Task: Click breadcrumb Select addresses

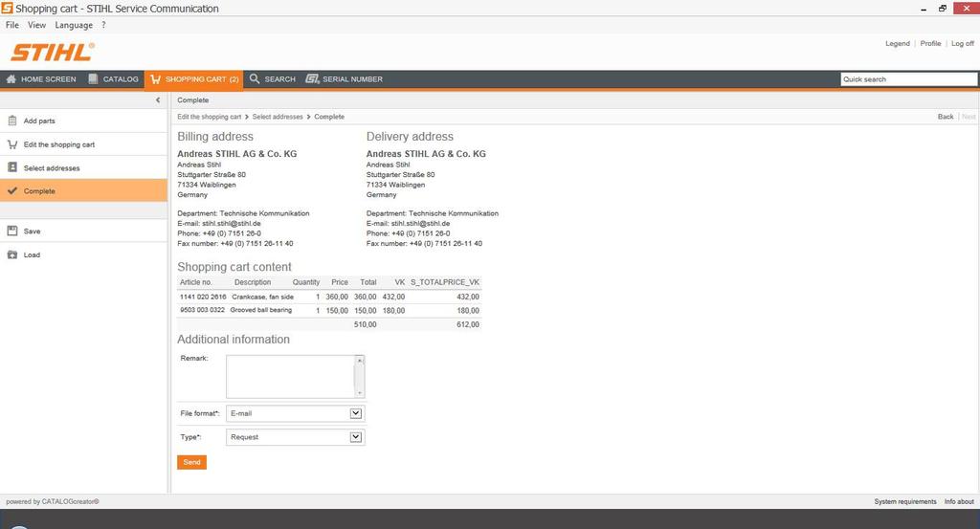Action: click(x=278, y=117)
